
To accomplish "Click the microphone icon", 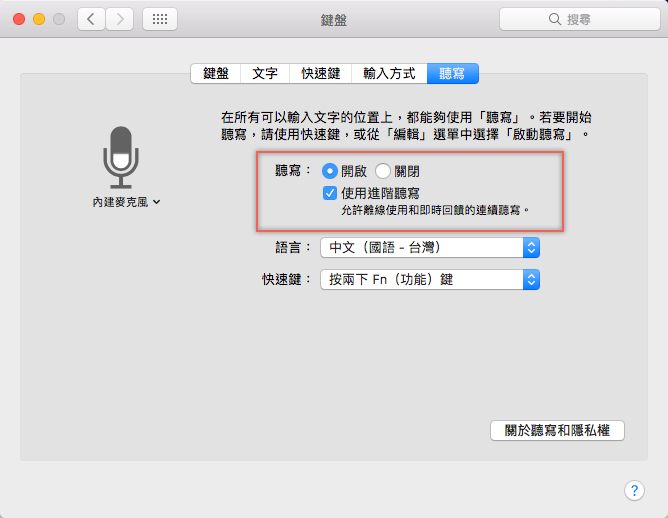I will [121, 157].
